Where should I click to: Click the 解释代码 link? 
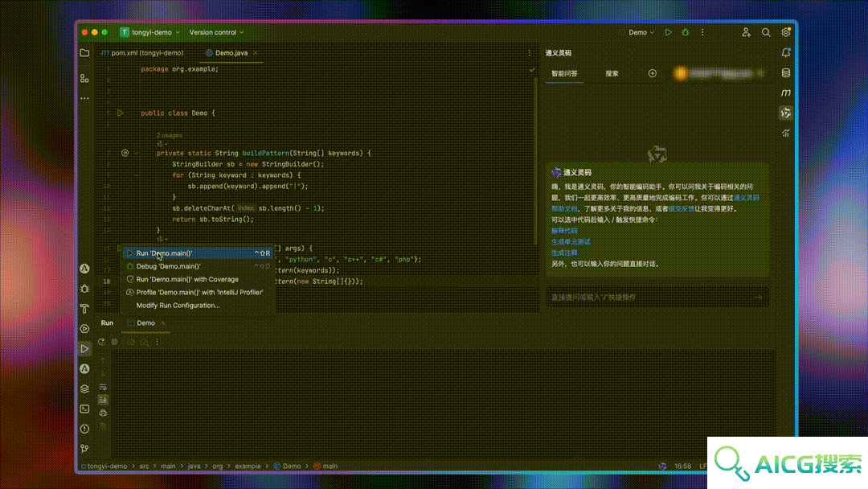564,231
